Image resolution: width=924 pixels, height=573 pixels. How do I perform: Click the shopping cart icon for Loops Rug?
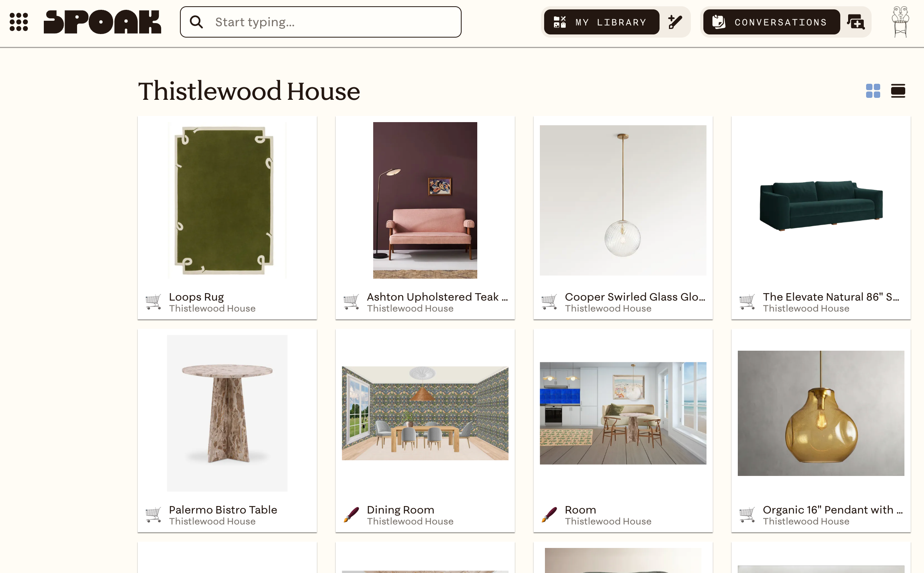[153, 302]
